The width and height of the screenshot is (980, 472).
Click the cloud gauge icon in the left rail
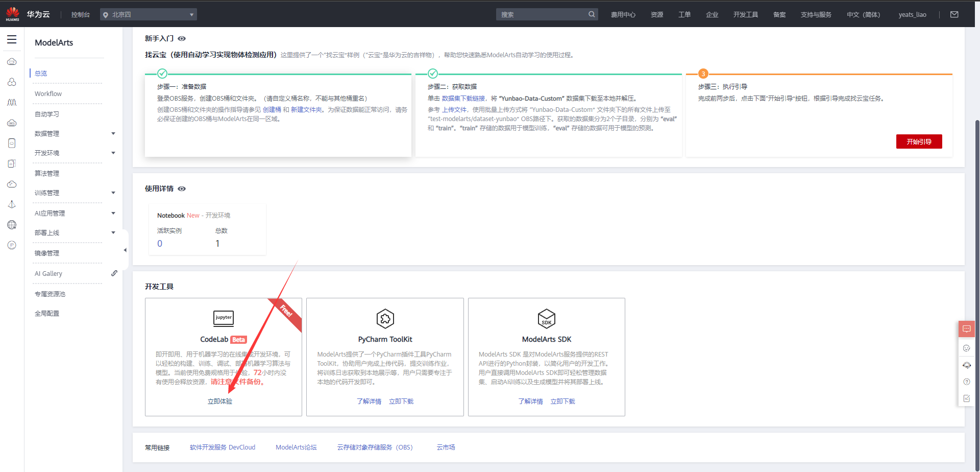pos(12,184)
